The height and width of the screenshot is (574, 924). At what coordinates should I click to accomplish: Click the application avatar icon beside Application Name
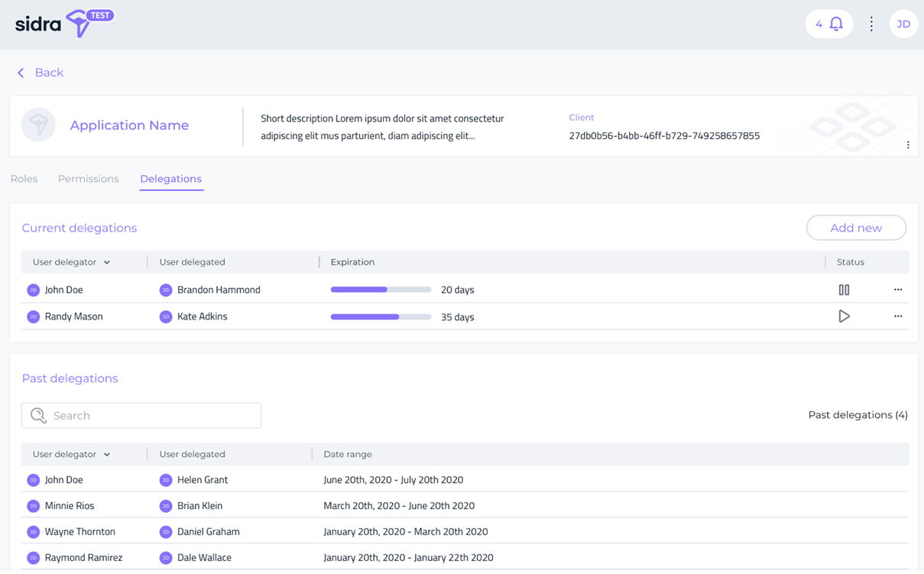[38, 125]
